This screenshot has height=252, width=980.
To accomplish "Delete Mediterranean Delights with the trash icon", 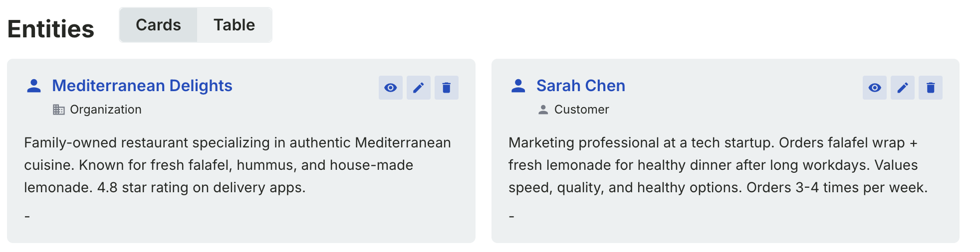I will tap(447, 88).
